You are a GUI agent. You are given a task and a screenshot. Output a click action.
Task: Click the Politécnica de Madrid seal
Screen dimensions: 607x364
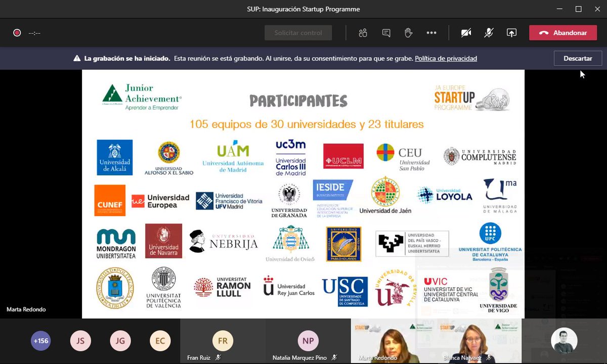tap(115, 288)
